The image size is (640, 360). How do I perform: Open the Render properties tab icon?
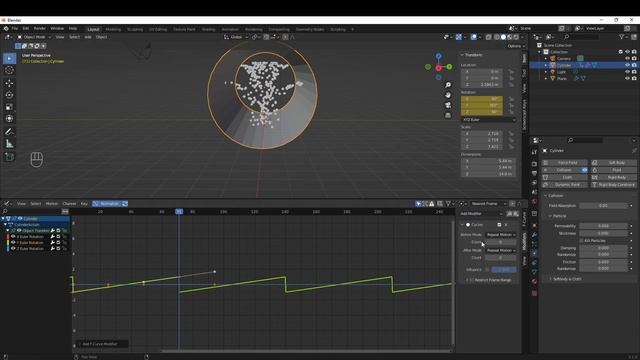pos(534,164)
